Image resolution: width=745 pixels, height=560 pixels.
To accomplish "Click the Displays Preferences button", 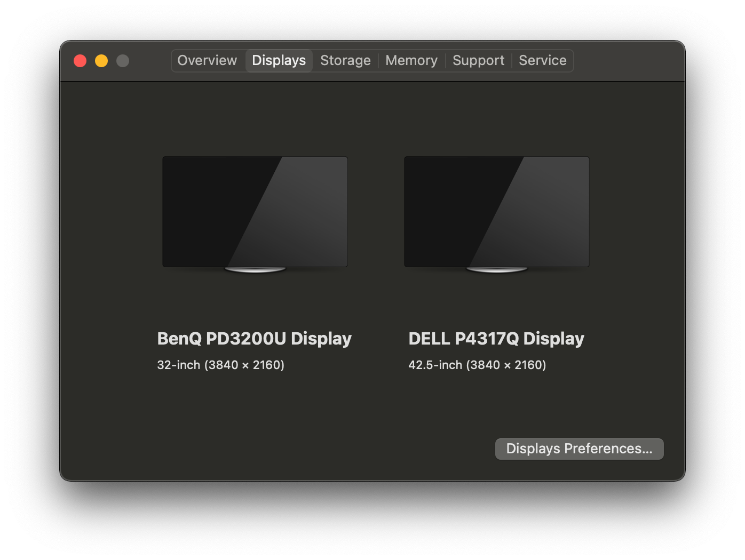I will pos(580,449).
